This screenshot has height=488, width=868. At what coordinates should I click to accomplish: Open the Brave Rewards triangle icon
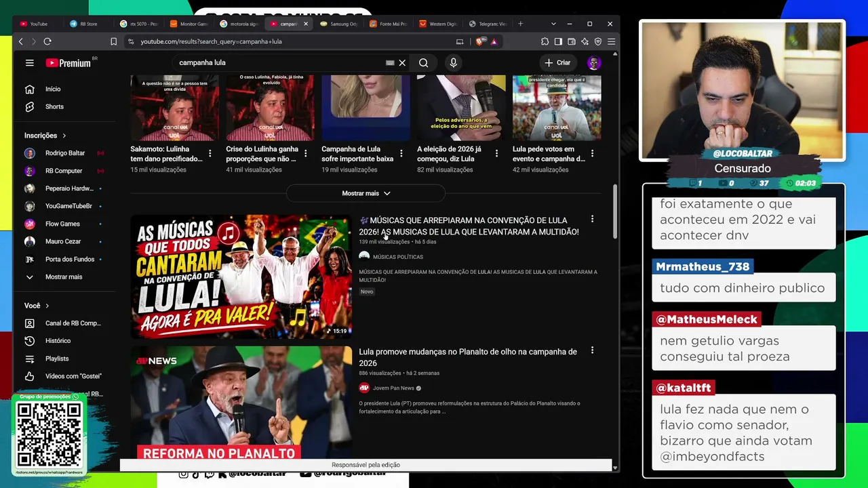click(494, 41)
